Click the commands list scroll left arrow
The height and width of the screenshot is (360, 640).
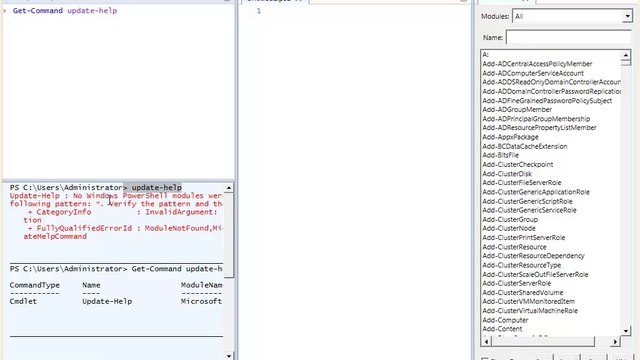point(487,341)
